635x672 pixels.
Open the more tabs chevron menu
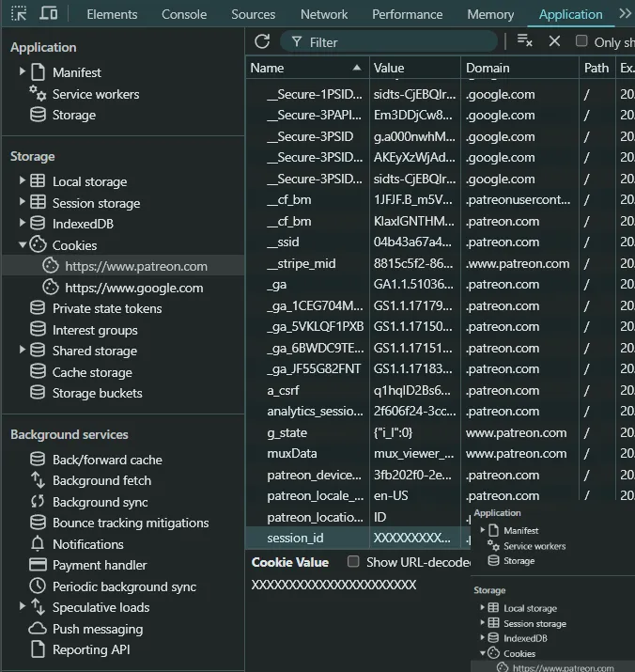tap(625, 14)
